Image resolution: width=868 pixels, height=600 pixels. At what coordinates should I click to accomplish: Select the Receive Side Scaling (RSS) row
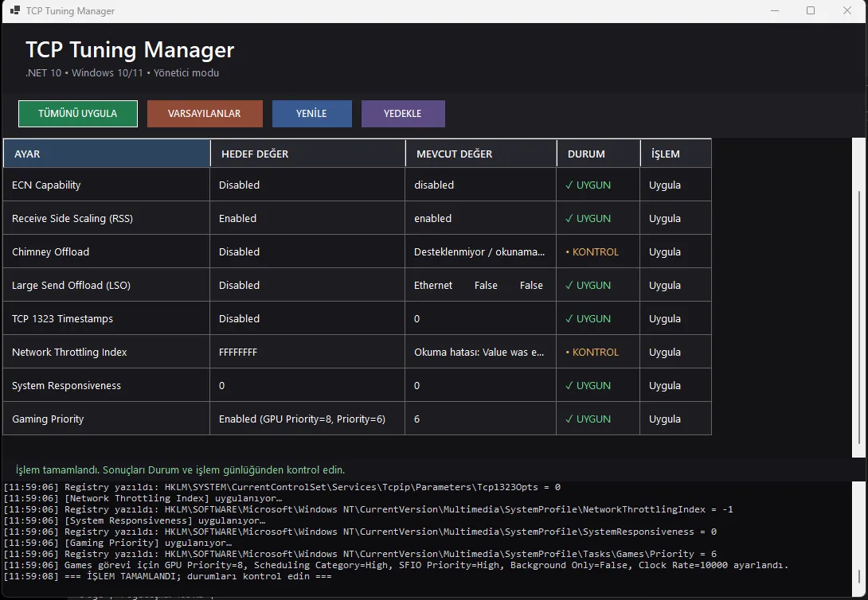click(x=357, y=218)
